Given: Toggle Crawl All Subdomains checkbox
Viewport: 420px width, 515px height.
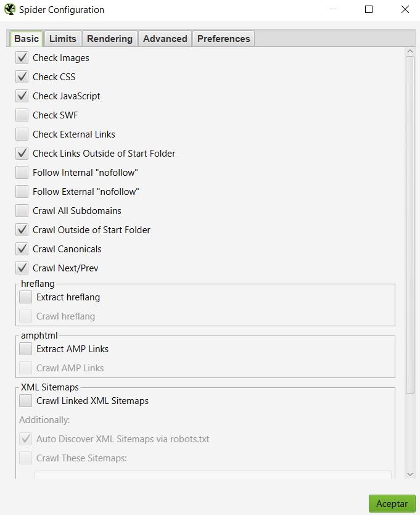Looking at the screenshot, I should (22, 211).
